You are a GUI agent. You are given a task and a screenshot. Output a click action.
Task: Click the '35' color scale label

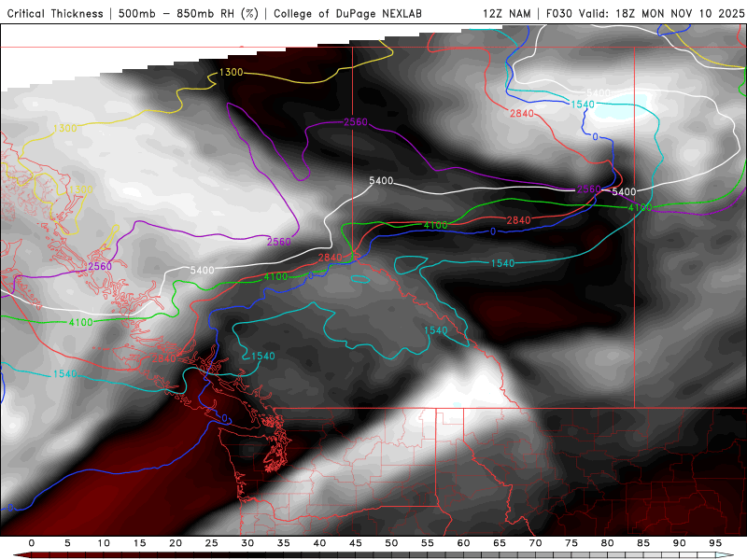click(284, 543)
